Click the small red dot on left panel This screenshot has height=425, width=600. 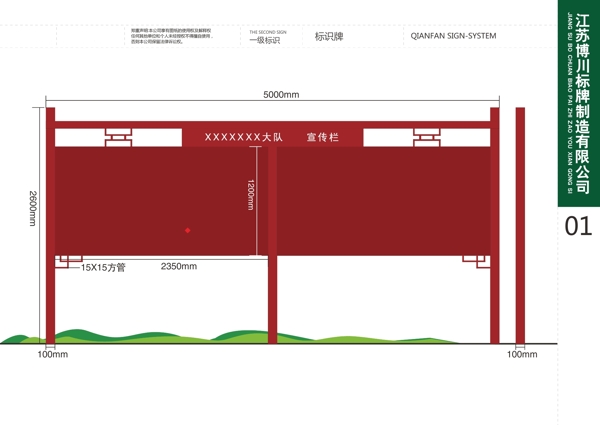point(187,230)
